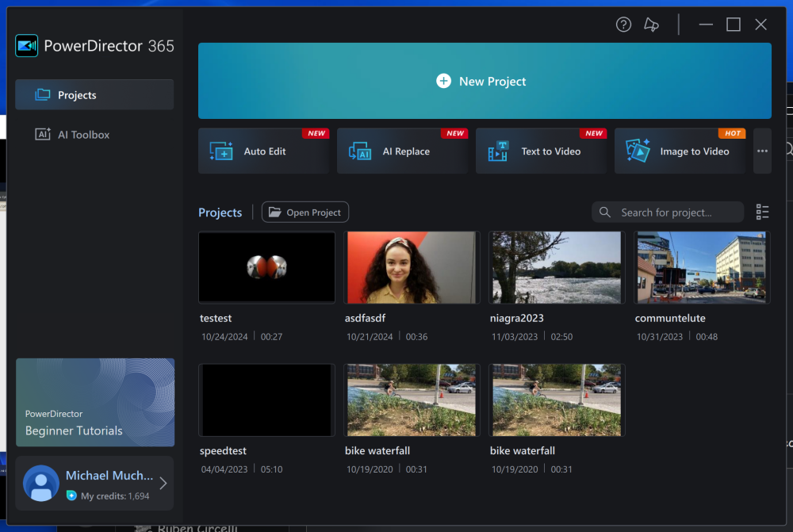Screen dimensions: 793x532
Task: Click the credits badge icon
Action: [x=72, y=496]
